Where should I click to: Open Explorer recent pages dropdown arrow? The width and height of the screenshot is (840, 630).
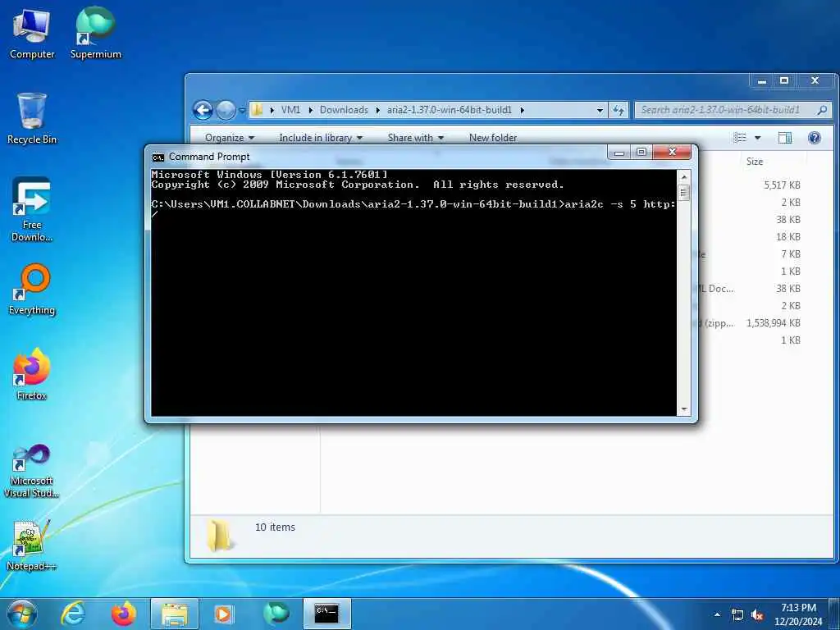[242, 111]
